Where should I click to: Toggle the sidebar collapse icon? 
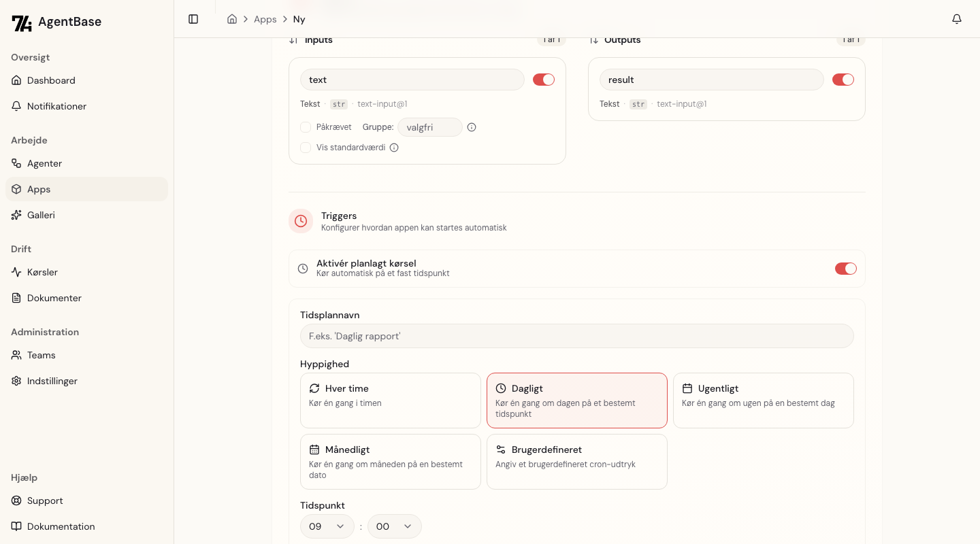pos(193,19)
